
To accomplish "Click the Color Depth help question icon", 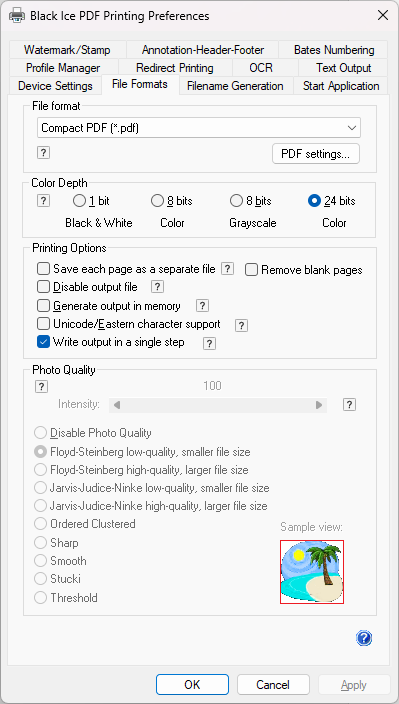I will [43, 200].
